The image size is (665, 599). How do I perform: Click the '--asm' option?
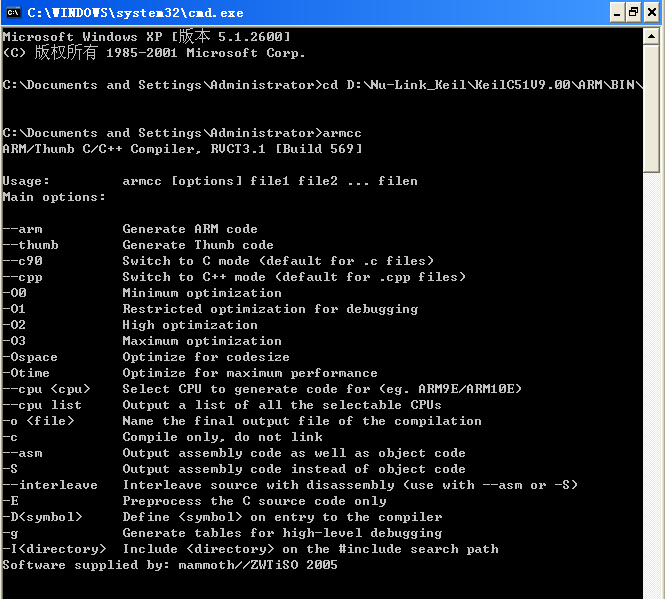[22, 453]
